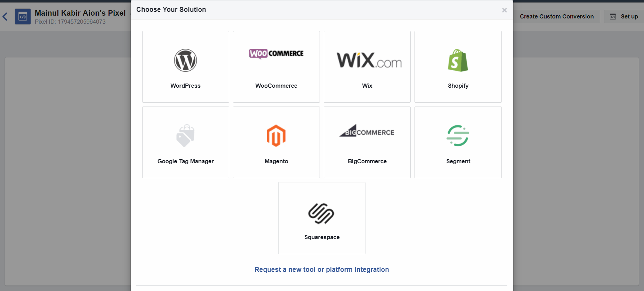Click the Magento label text

click(x=276, y=162)
